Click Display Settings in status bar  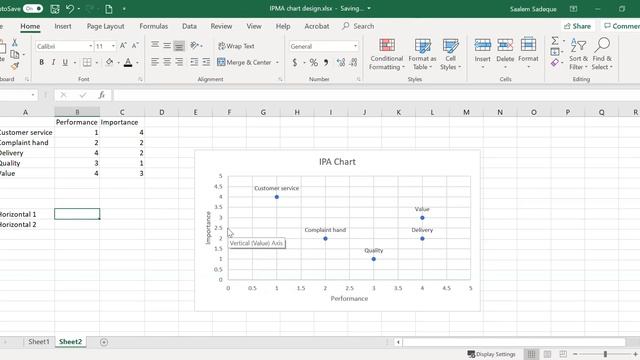(491, 354)
